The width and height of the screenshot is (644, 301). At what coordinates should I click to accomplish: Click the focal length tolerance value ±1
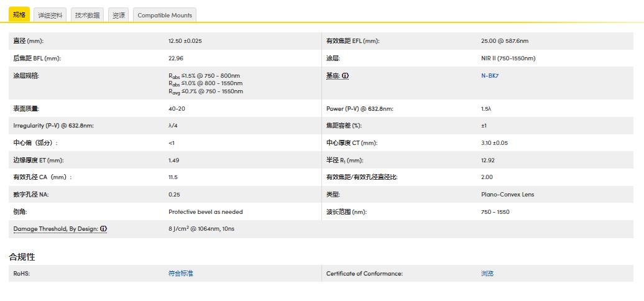pos(484,126)
